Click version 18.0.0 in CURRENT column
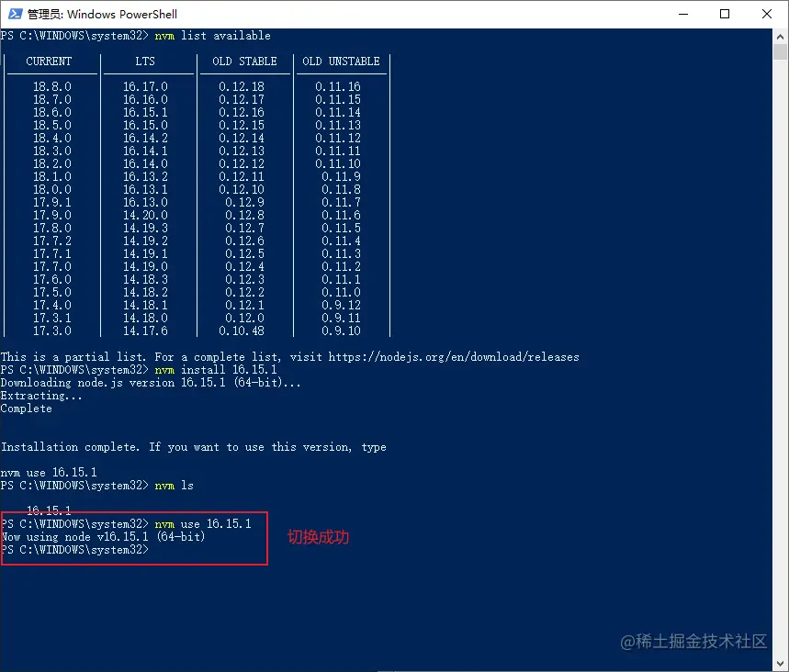 tap(52, 190)
